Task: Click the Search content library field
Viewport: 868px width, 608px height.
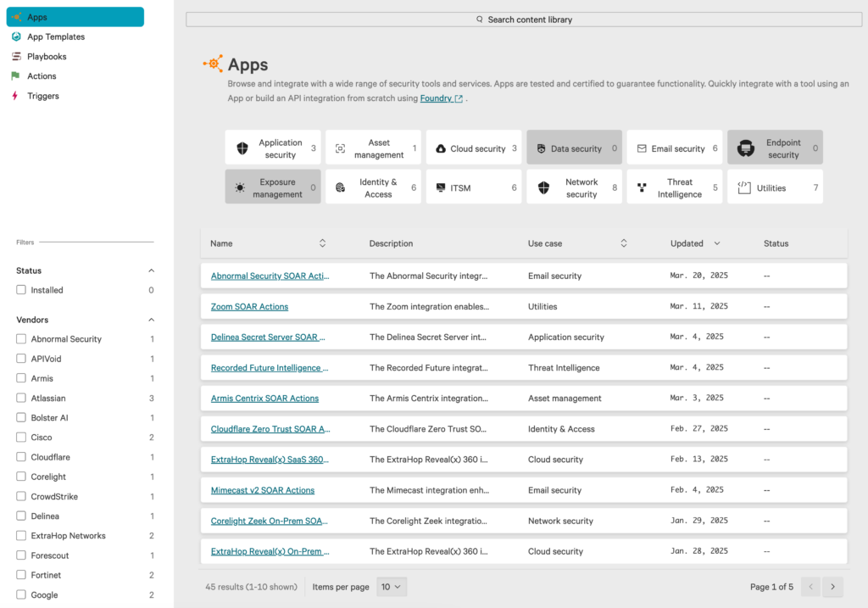Action: pyautogui.click(x=524, y=20)
